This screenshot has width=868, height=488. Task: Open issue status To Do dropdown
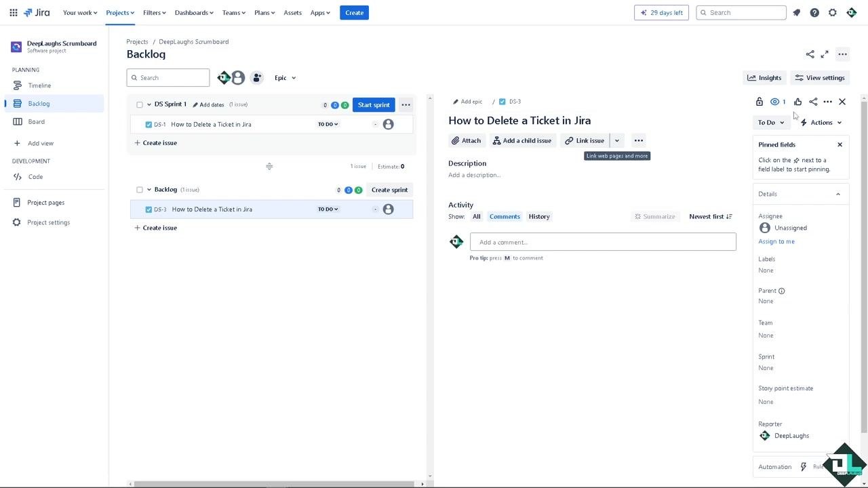click(x=771, y=123)
